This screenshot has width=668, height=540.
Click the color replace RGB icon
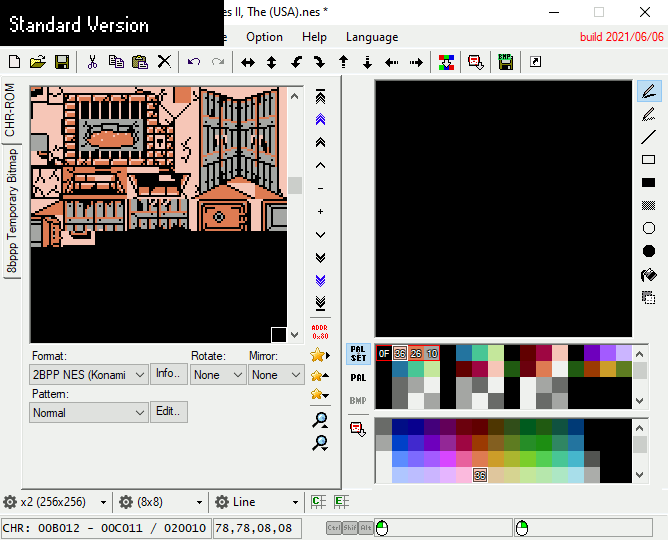(x=446, y=63)
